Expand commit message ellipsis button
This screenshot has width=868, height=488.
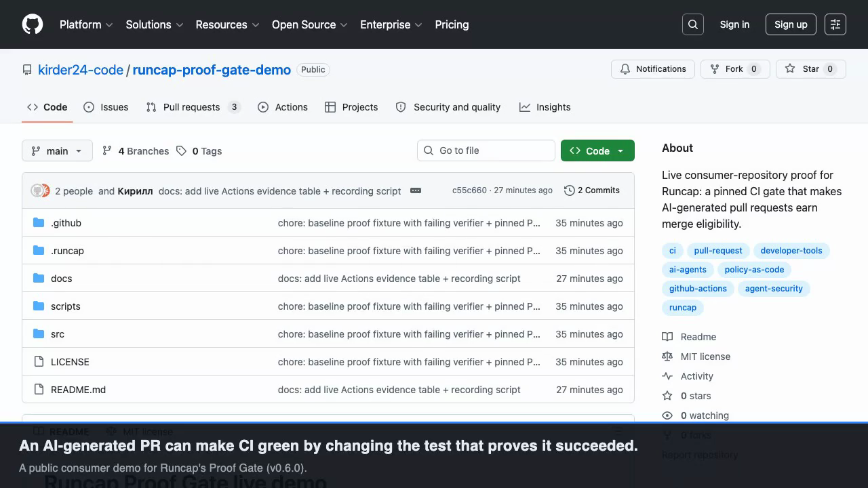(x=416, y=190)
